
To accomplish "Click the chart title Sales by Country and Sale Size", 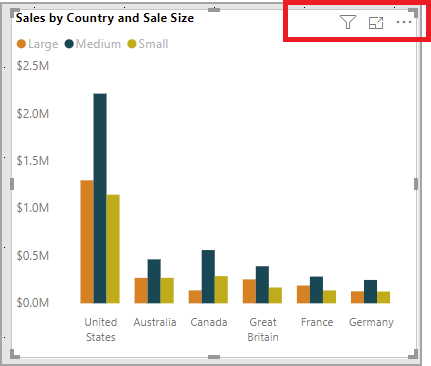I will pyautogui.click(x=105, y=18).
